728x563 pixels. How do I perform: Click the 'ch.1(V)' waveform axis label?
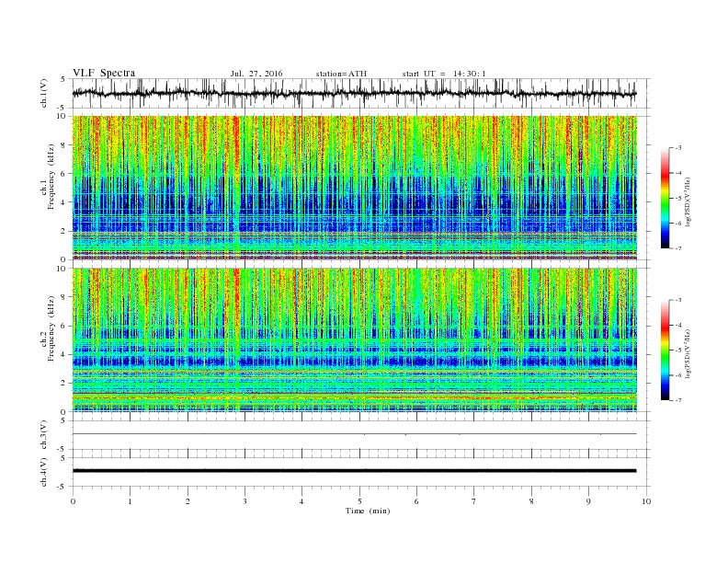[44, 93]
